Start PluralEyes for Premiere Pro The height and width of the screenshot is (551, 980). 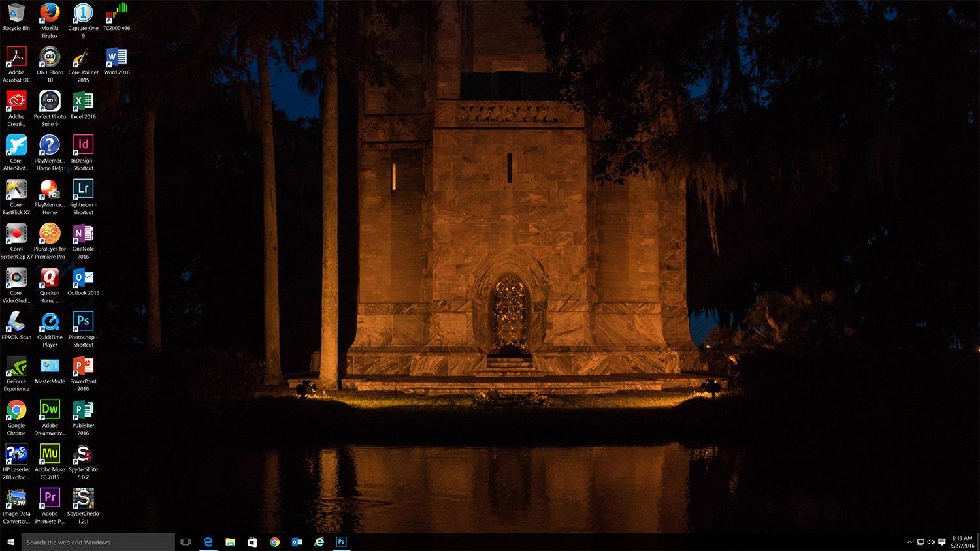50,234
